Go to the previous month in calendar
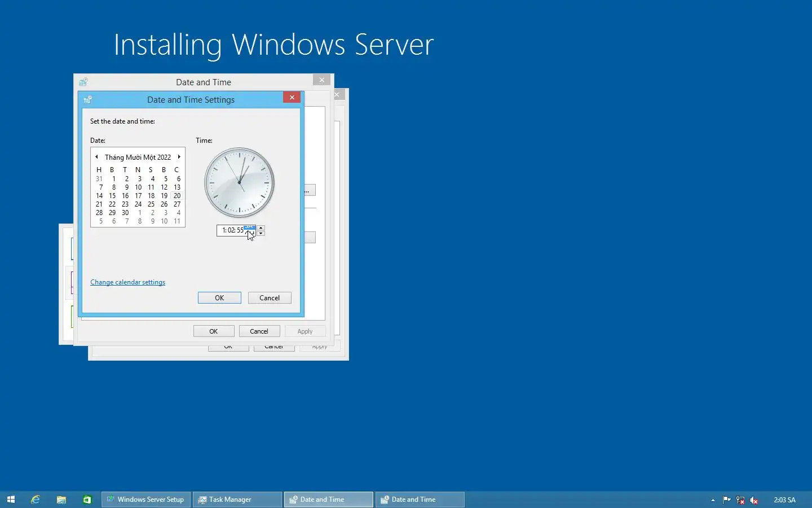This screenshot has height=508, width=812. point(96,157)
